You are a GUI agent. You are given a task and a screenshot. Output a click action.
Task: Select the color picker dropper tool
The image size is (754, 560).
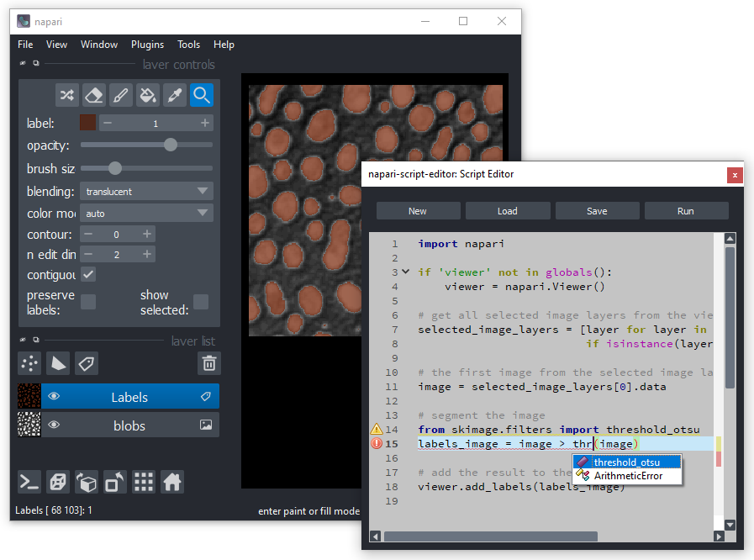click(x=175, y=95)
